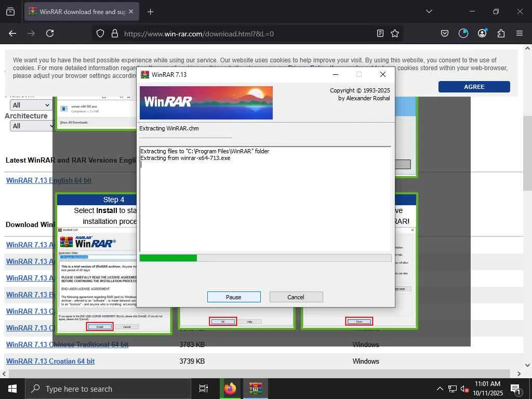Open Save to Pocket icon
532x399 pixels.
tap(445, 33)
